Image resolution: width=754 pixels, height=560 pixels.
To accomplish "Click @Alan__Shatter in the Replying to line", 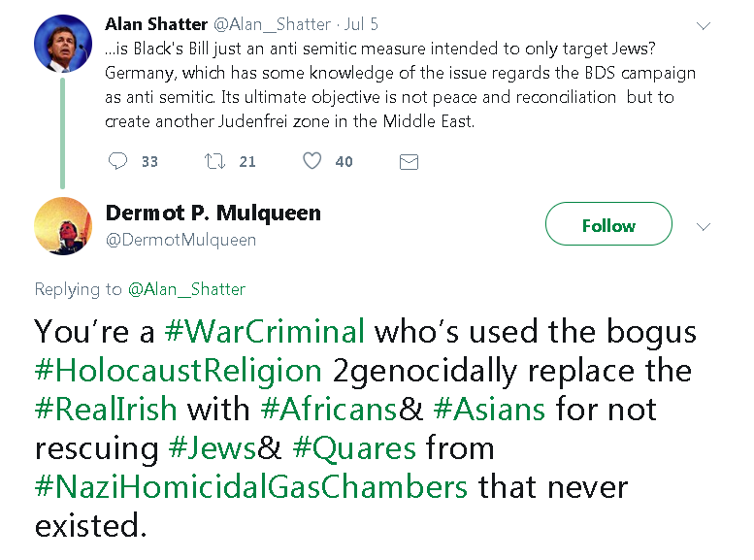I will pyautogui.click(x=186, y=289).
